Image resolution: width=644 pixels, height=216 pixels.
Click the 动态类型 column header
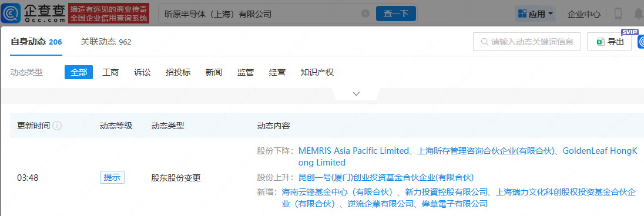(168, 126)
